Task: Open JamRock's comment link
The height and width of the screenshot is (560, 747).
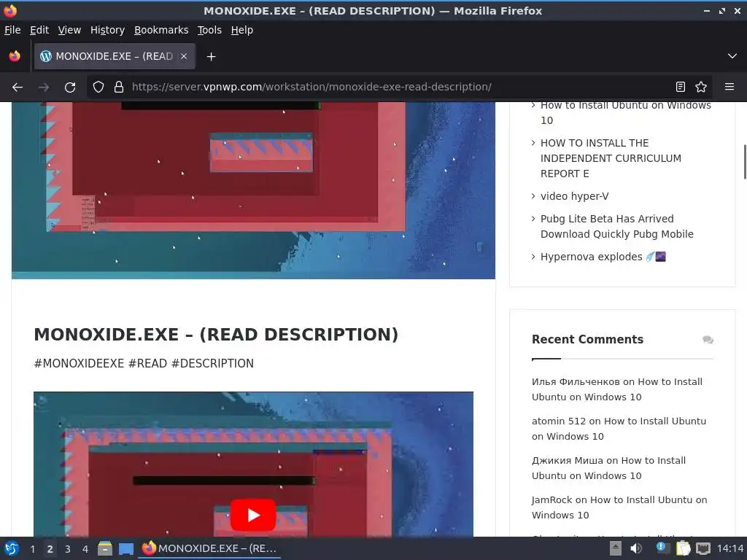Action: pos(619,507)
